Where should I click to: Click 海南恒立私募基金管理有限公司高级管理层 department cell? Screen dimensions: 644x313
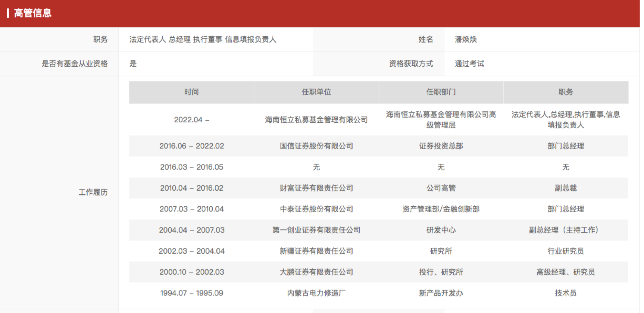point(441,120)
